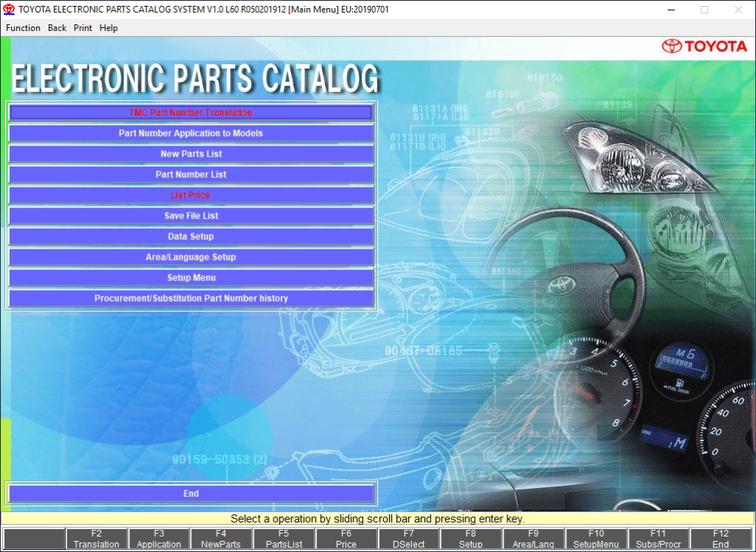Select the List Price option
This screenshot has height=552, width=756.
(190, 195)
